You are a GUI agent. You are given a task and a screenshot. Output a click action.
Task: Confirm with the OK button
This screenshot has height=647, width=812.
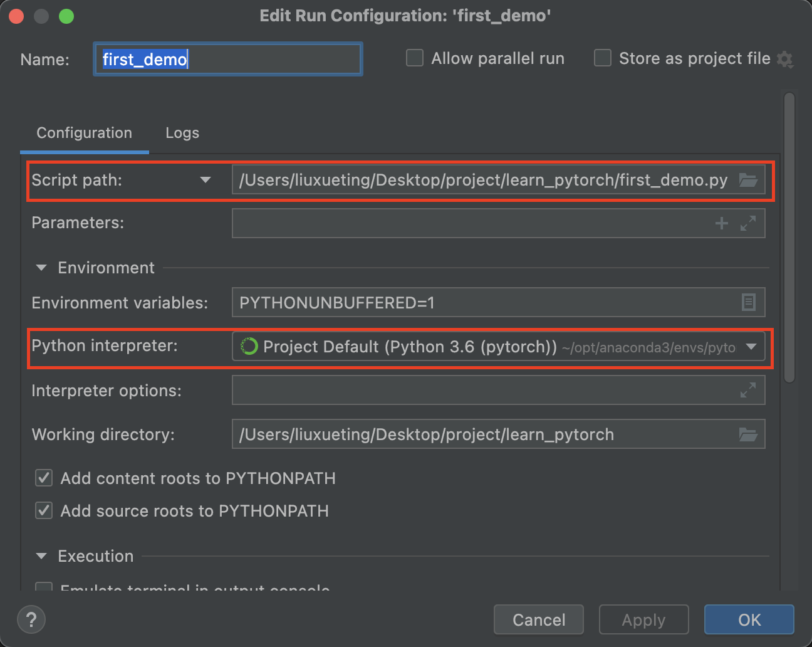[x=749, y=620]
